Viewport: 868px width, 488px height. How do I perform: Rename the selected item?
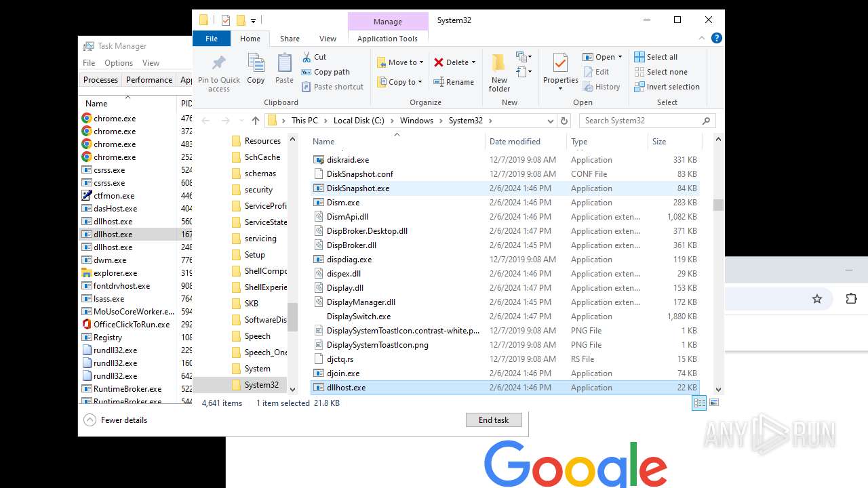click(454, 82)
